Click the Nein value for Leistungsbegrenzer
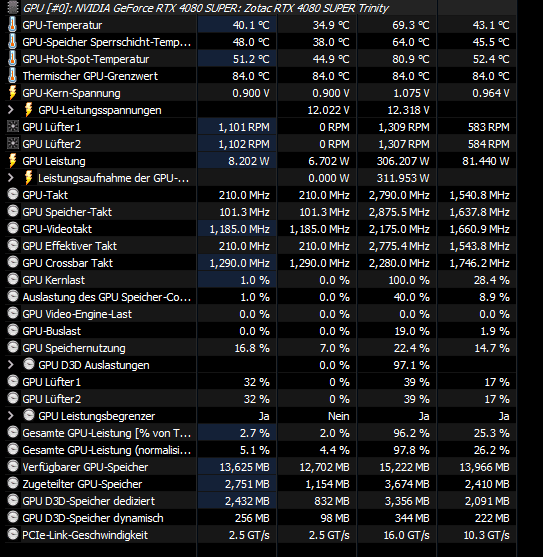The image size is (543, 557). click(339, 416)
